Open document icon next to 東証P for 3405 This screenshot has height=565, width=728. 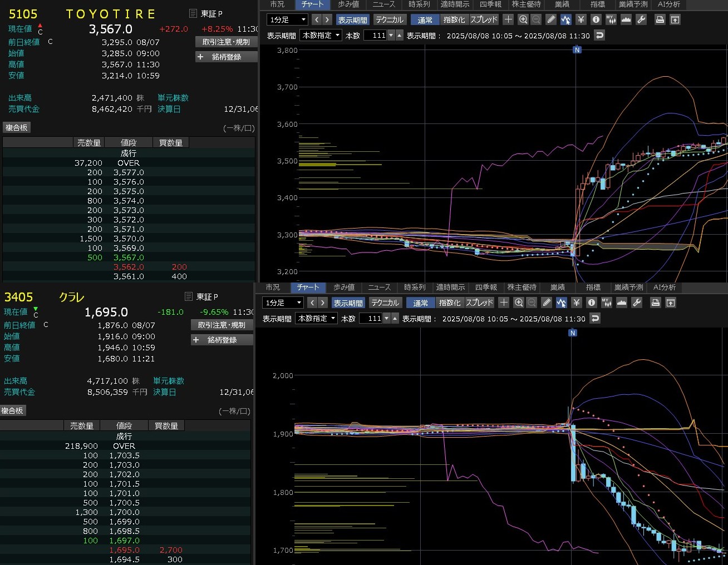189,296
